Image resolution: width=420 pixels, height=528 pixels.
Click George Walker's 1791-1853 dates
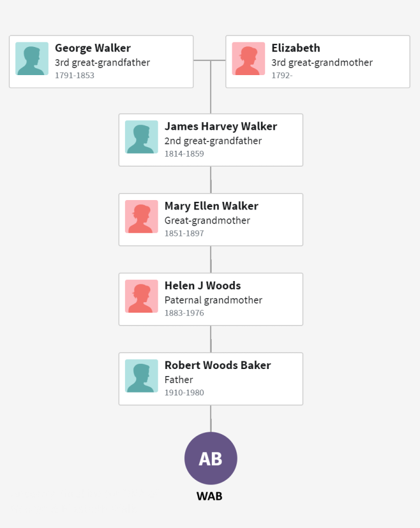[x=74, y=76]
